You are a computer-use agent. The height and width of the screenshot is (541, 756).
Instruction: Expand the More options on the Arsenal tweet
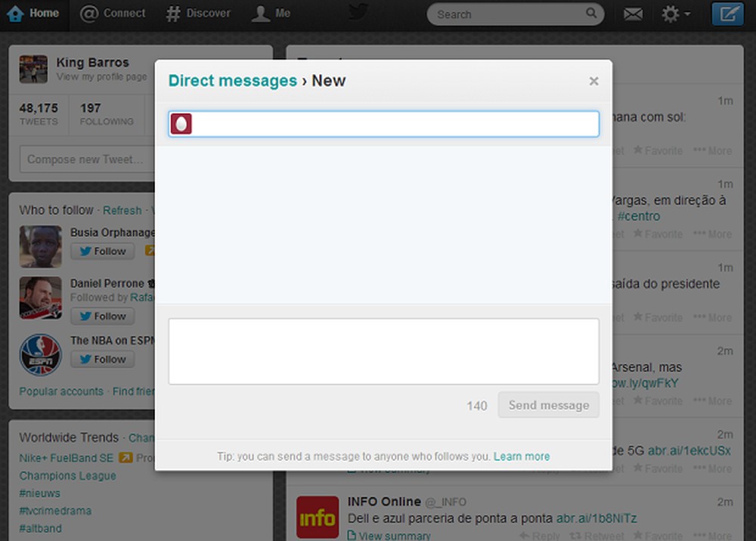click(x=713, y=401)
